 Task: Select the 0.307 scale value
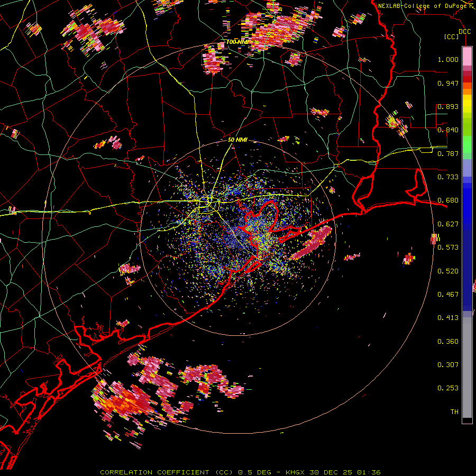click(x=448, y=365)
